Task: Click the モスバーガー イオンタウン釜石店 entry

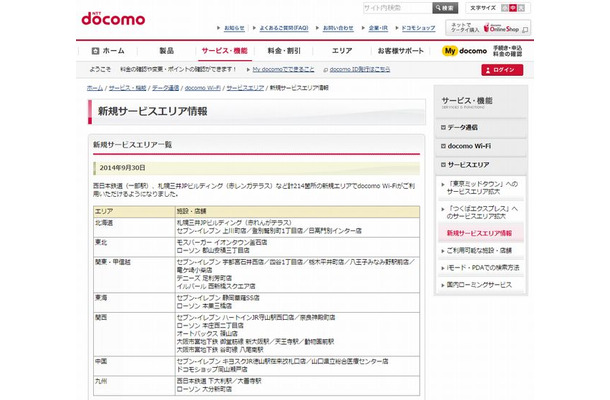Action: pyautogui.click(x=222, y=242)
